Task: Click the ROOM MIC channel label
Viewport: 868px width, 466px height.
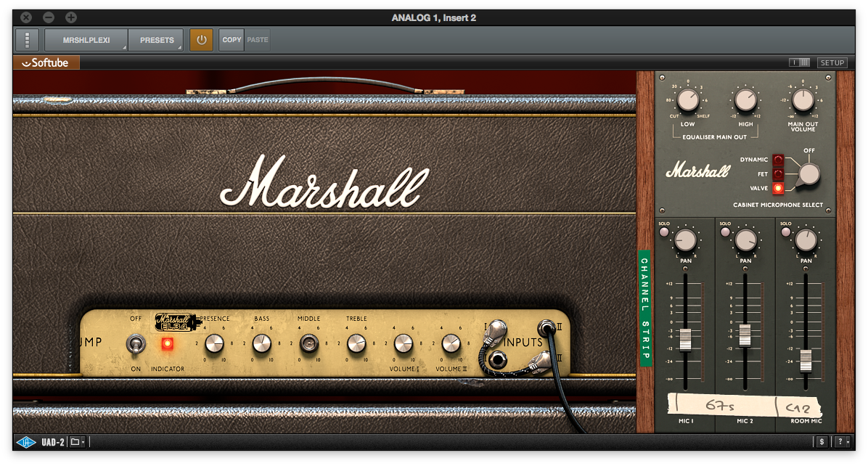Action: (x=806, y=421)
